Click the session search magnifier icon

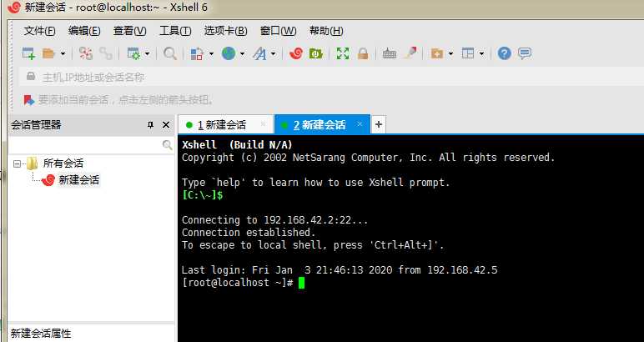(167, 145)
